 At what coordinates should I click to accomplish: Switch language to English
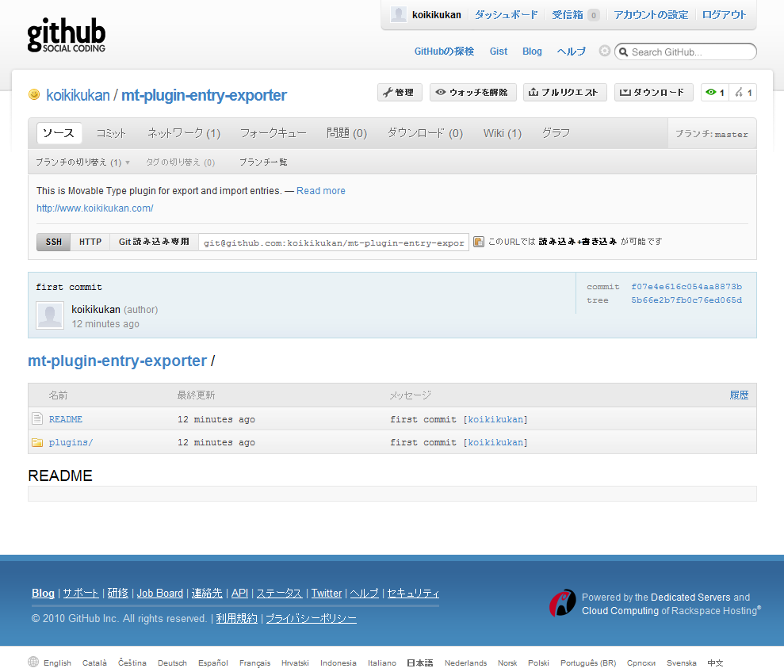[x=57, y=662]
